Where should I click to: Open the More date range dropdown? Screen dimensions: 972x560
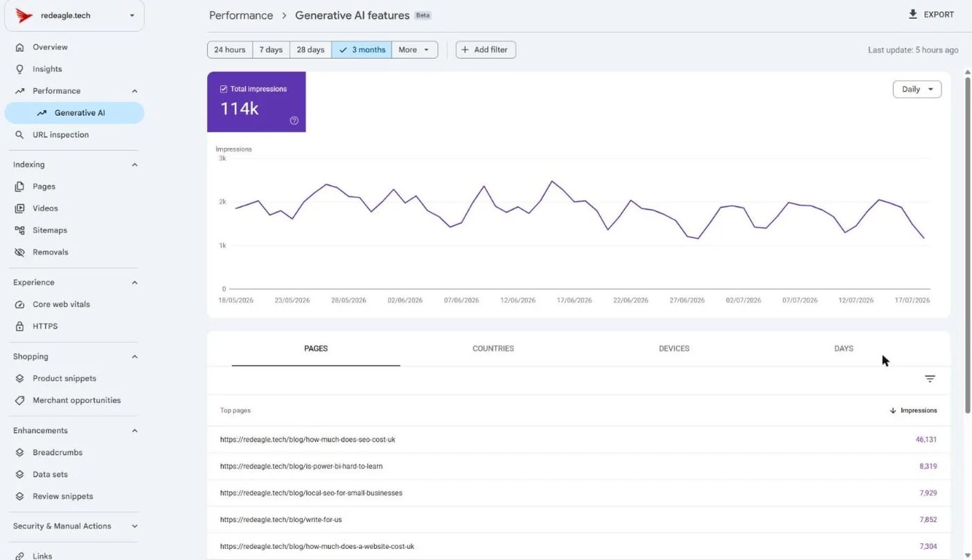click(414, 50)
